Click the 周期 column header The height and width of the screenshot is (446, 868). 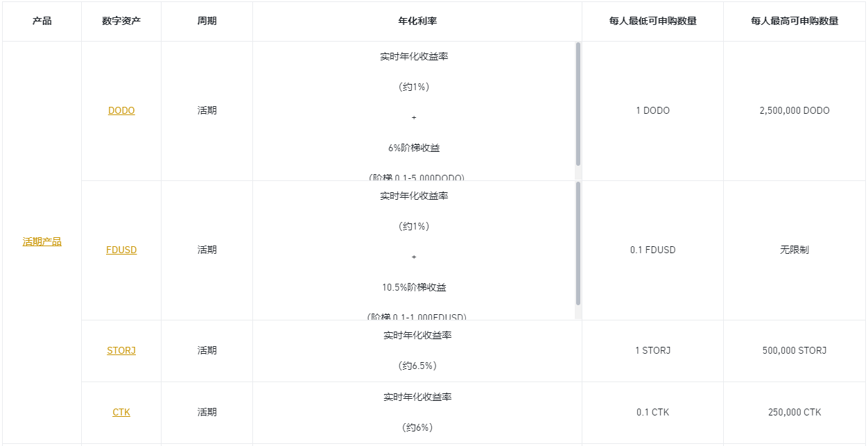[207, 22]
